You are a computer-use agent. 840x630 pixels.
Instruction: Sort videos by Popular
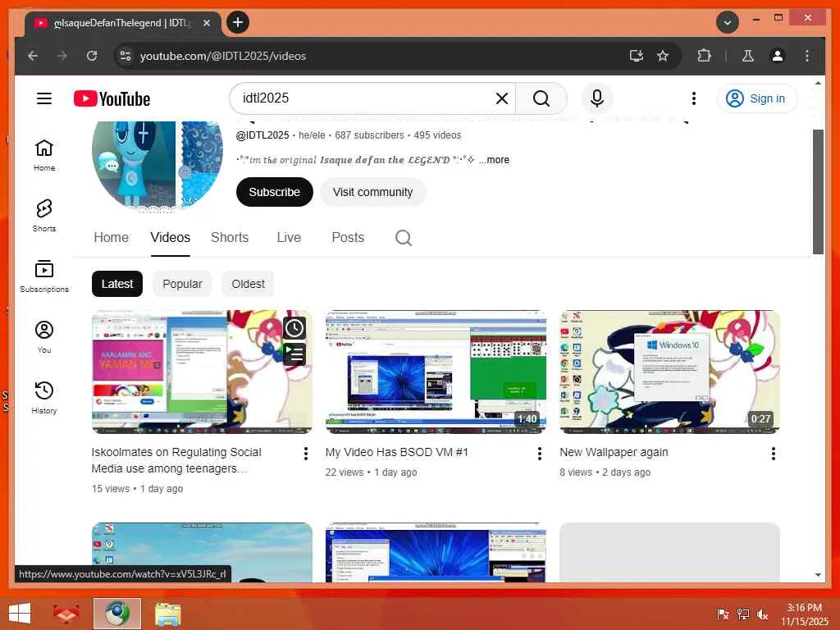pyautogui.click(x=182, y=284)
